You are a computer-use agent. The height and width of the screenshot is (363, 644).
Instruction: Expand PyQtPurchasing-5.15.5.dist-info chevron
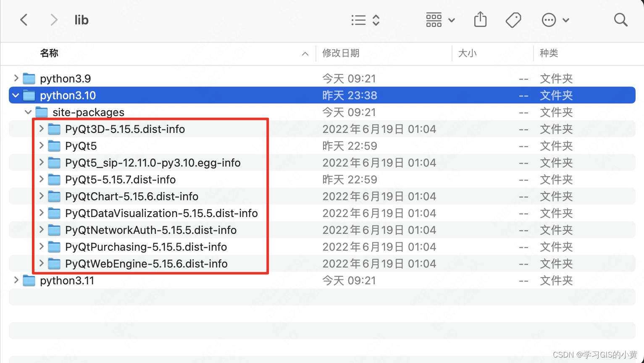(41, 246)
